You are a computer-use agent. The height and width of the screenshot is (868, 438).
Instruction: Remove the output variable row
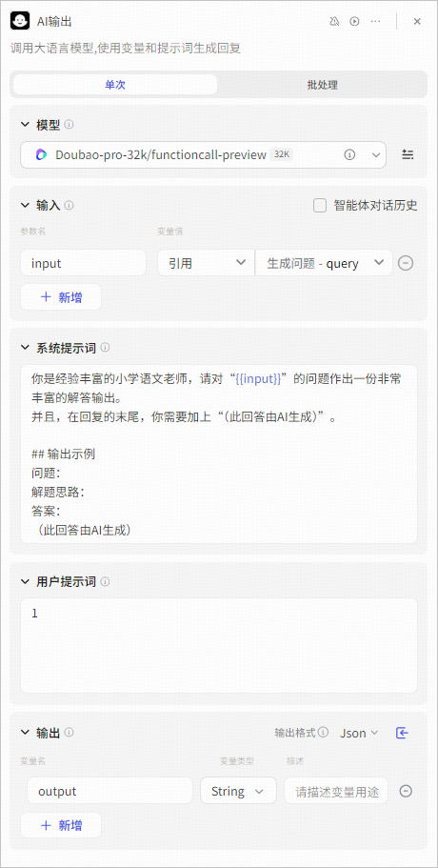point(406,791)
